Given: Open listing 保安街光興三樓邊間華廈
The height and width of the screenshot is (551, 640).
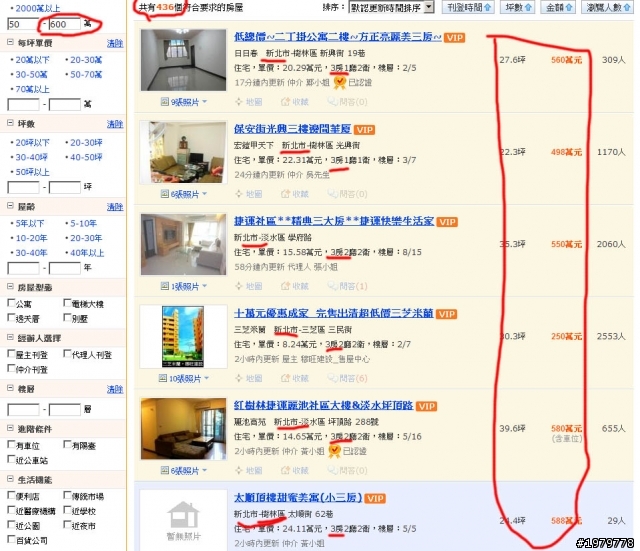Looking at the screenshot, I should click(292, 129).
